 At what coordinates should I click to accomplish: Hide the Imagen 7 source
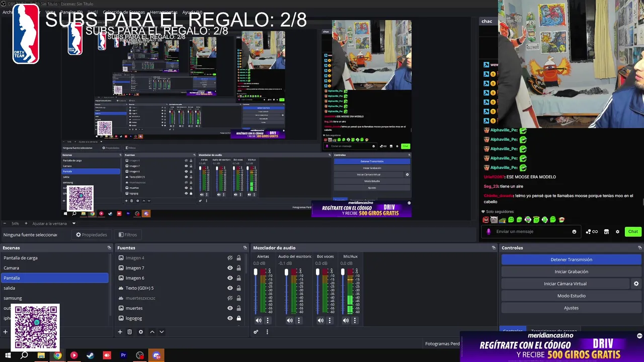230,268
